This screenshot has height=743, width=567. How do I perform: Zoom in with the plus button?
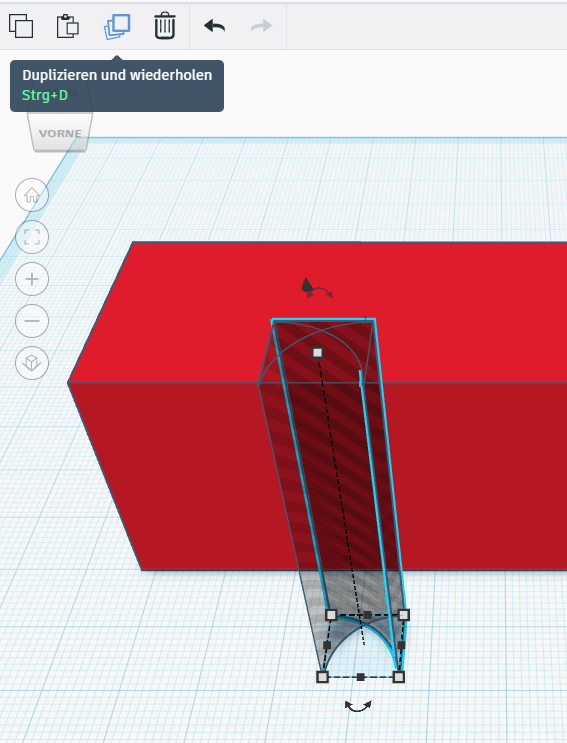pyautogui.click(x=32, y=279)
